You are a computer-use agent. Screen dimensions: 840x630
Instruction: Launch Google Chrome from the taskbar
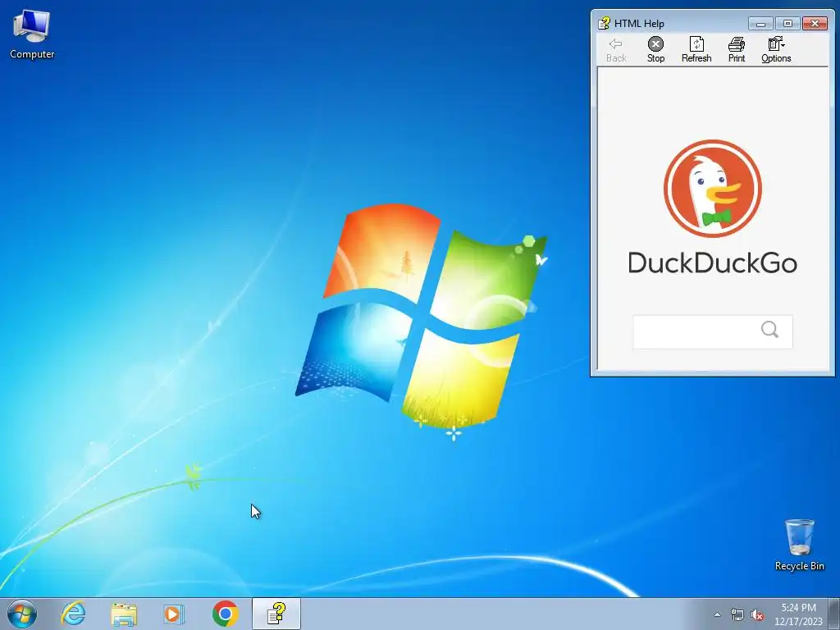(x=225, y=614)
